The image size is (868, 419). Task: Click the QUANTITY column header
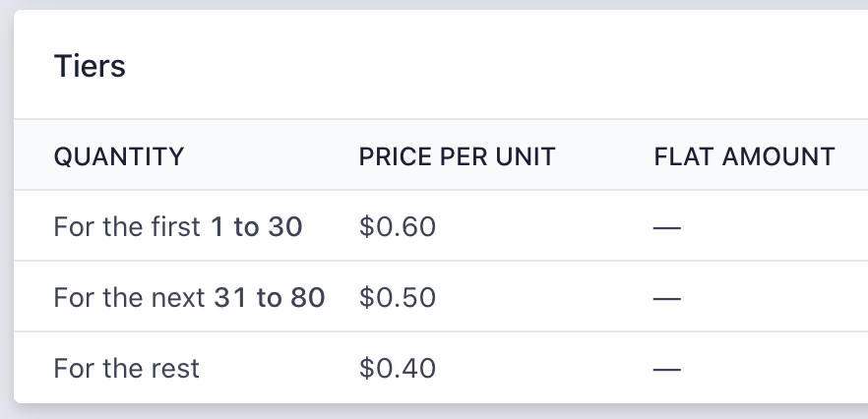click(118, 155)
